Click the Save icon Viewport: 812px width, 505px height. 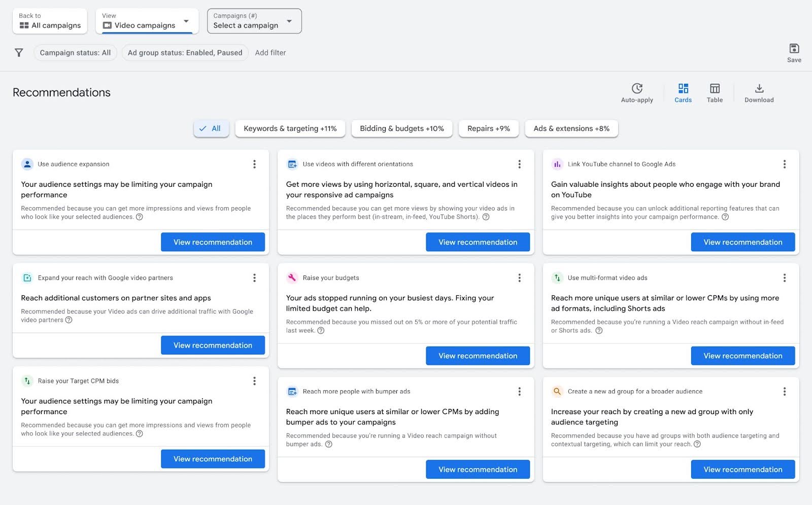tap(794, 49)
